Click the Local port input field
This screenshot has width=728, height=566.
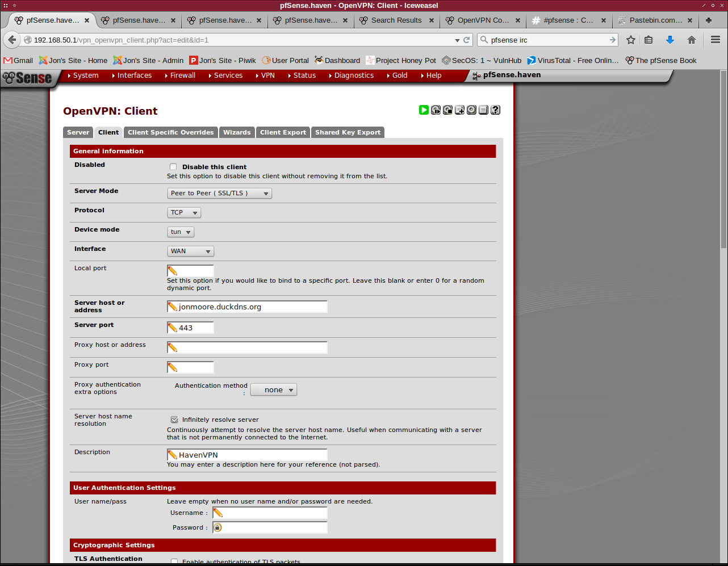[190, 270]
